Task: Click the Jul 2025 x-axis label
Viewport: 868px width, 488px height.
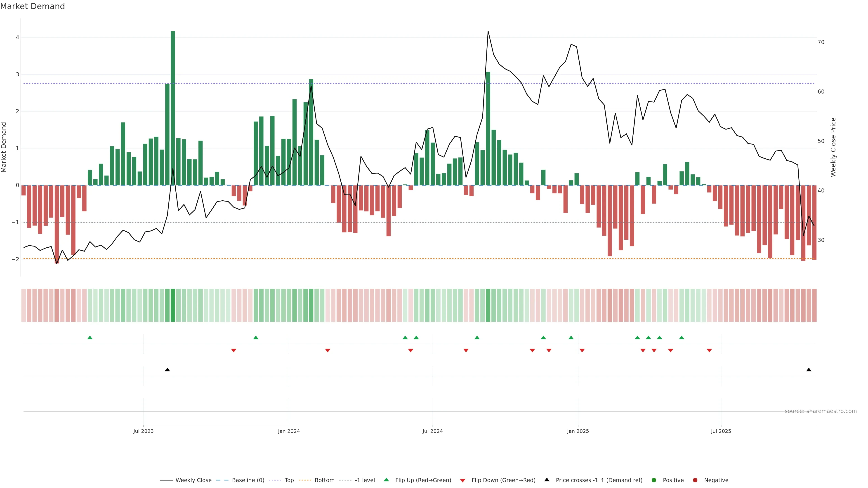Action: tap(721, 431)
